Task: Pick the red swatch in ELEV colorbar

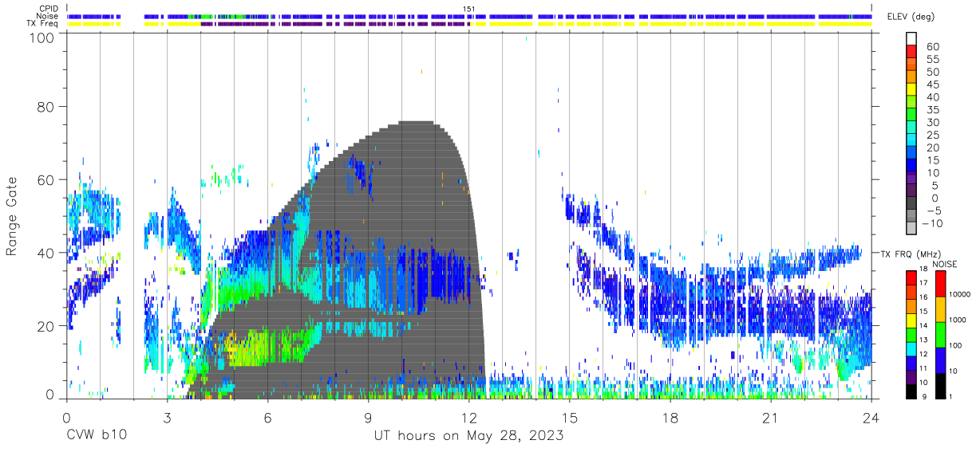Action: (912, 50)
